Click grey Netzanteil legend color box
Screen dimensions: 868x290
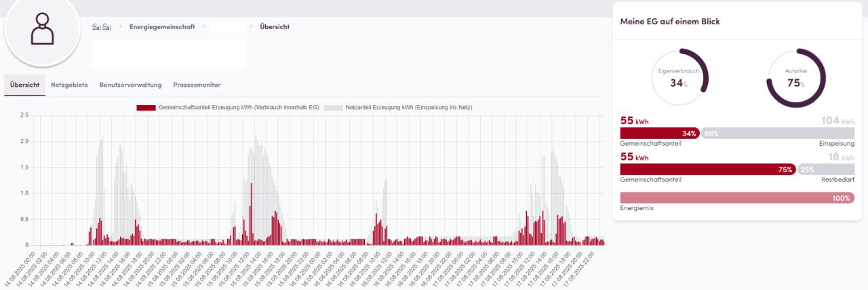pyautogui.click(x=333, y=108)
